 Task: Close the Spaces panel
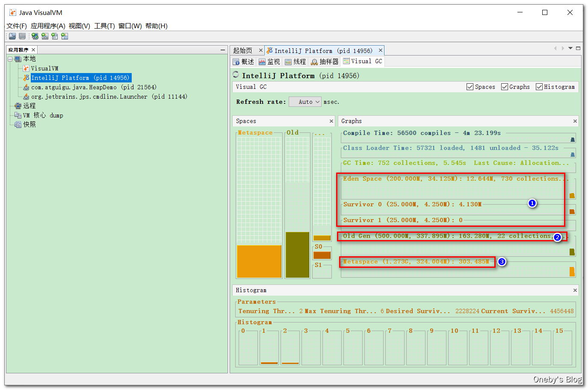(x=331, y=121)
